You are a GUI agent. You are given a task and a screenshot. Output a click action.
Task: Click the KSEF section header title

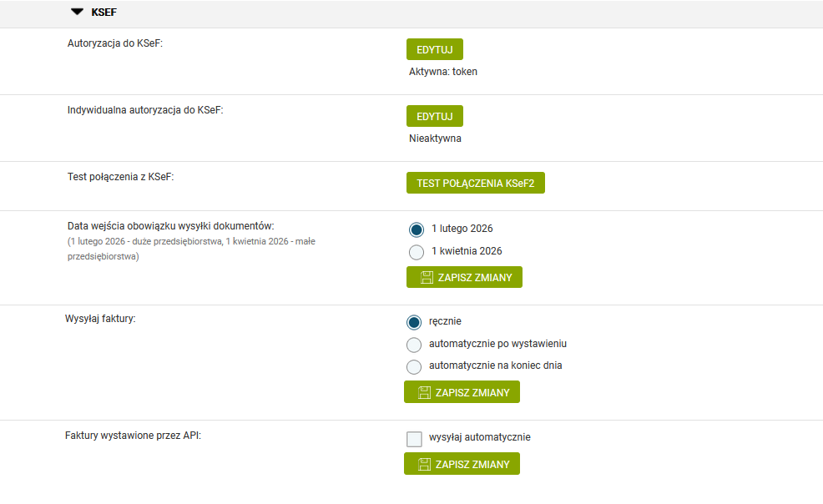coord(104,13)
